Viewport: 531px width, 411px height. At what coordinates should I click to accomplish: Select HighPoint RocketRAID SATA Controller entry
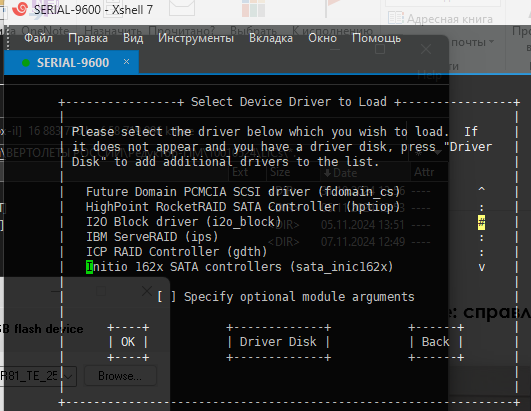(x=243, y=207)
